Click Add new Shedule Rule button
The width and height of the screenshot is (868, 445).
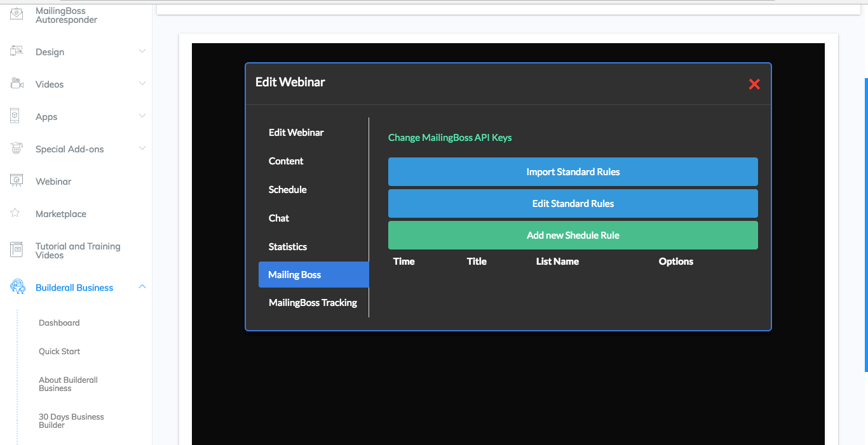coord(573,235)
